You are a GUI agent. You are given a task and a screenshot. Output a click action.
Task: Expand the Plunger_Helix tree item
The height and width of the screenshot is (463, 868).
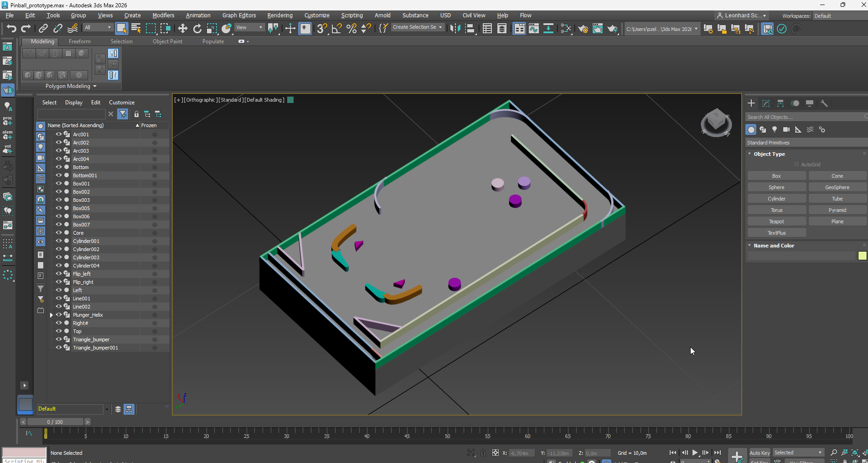point(52,314)
